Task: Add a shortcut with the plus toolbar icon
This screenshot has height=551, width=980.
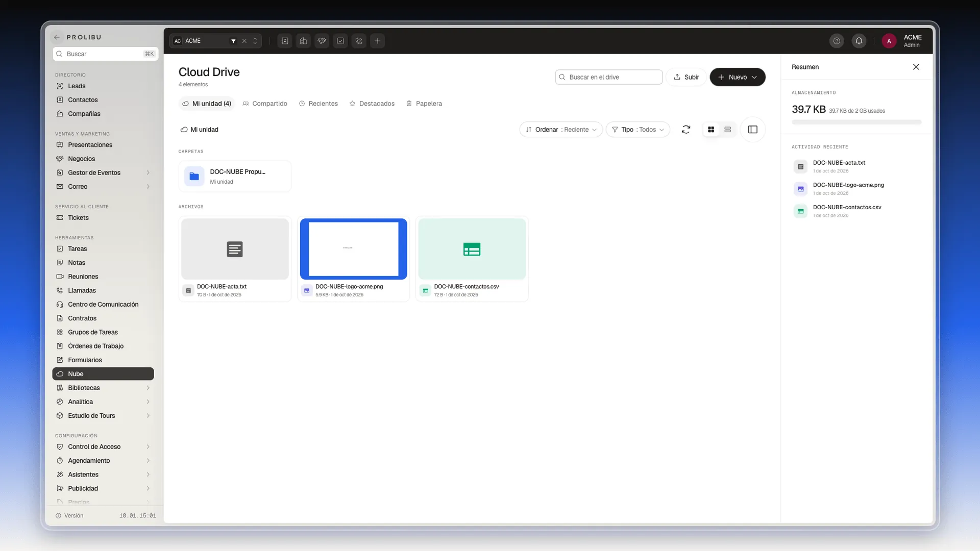Action: 377,41
